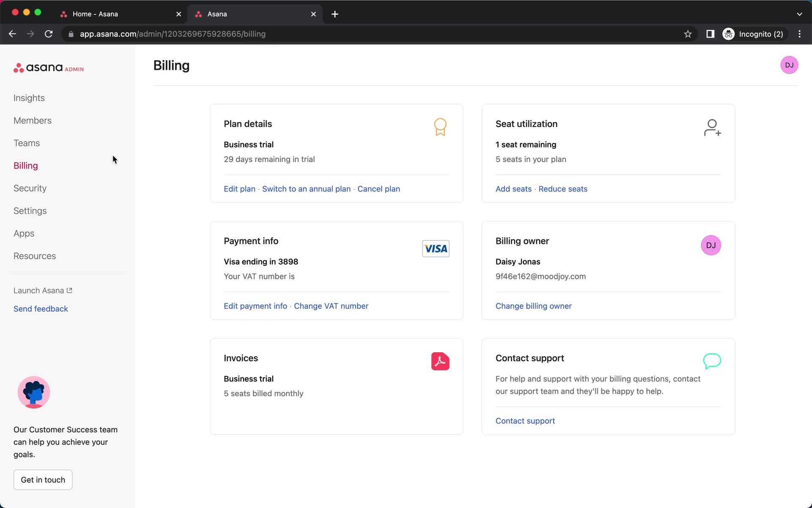Click the Contact support chat bubble icon
Viewport: 812px width, 508px height.
(x=712, y=361)
